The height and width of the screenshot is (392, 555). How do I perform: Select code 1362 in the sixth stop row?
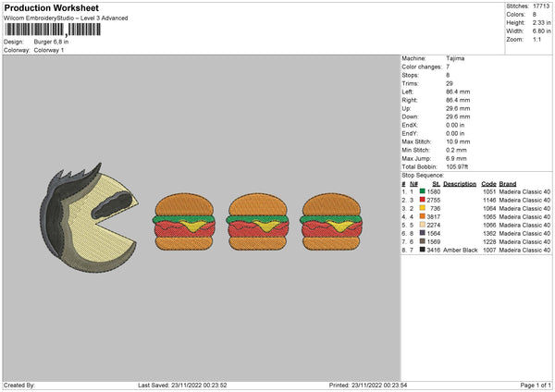489,233
